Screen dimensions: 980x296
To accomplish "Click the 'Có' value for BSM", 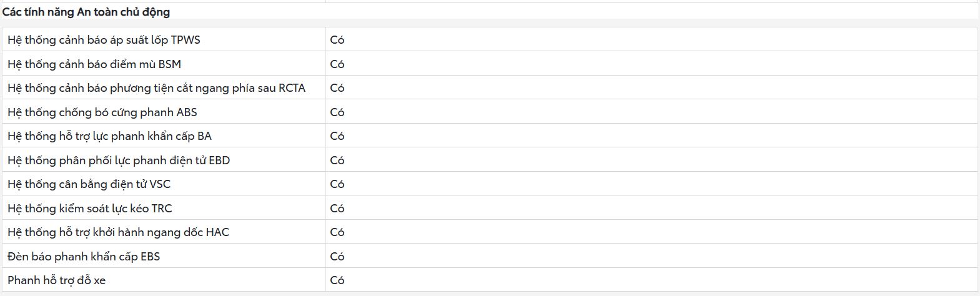I will click(337, 64).
